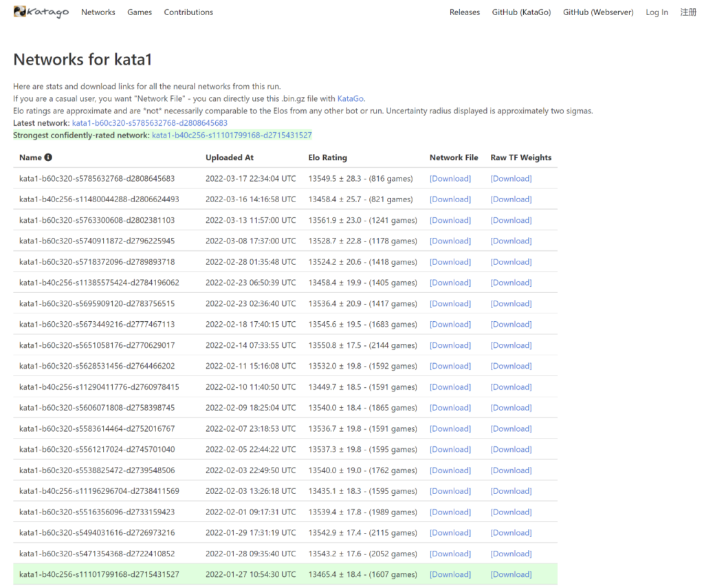Download Network File for s5695909120 row
Screen dimensions: 704x588
pyautogui.click(x=450, y=304)
